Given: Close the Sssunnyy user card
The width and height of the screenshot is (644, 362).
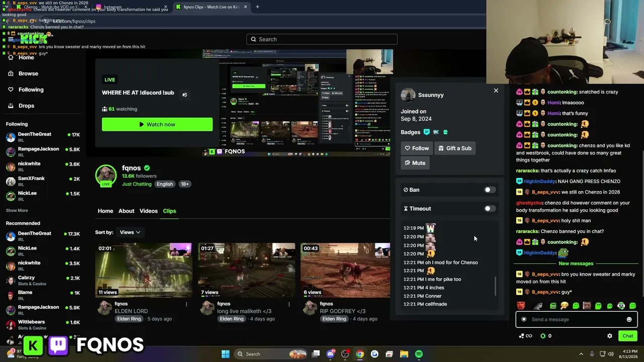Looking at the screenshot, I should (496, 90).
